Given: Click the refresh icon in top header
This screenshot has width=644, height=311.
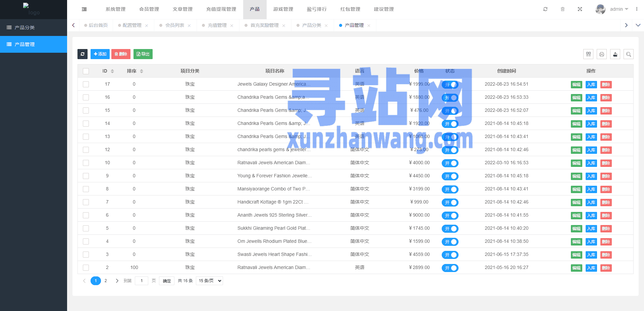Looking at the screenshot, I should 545,9.
